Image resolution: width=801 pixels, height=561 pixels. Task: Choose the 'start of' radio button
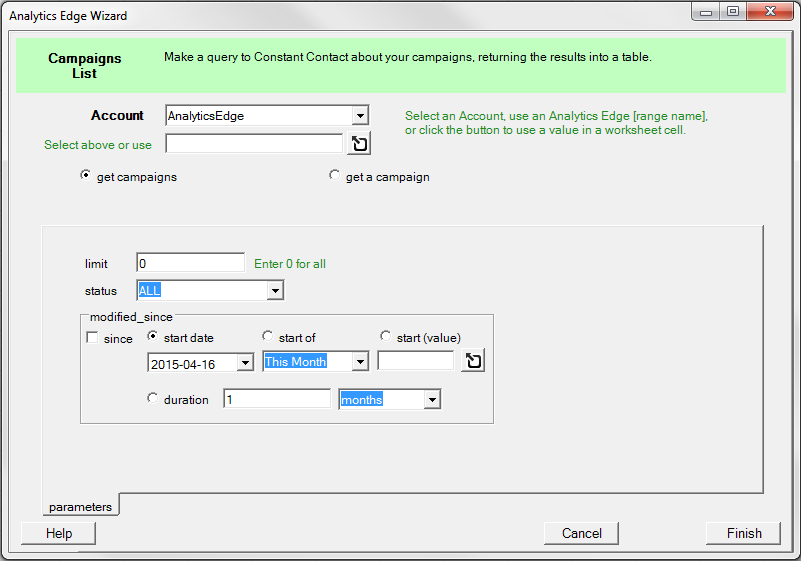[268, 336]
